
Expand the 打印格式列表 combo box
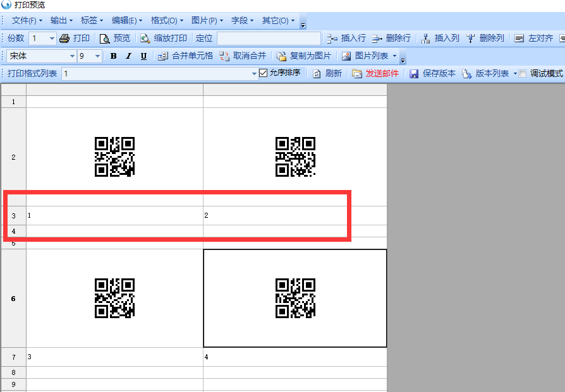[254, 74]
